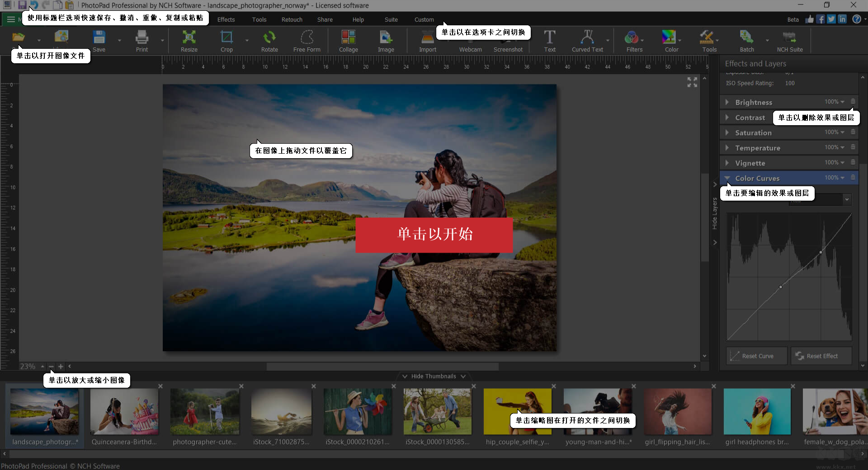Click the Reset Effect button
Image resolution: width=868 pixels, height=470 pixels.
pyautogui.click(x=821, y=356)
